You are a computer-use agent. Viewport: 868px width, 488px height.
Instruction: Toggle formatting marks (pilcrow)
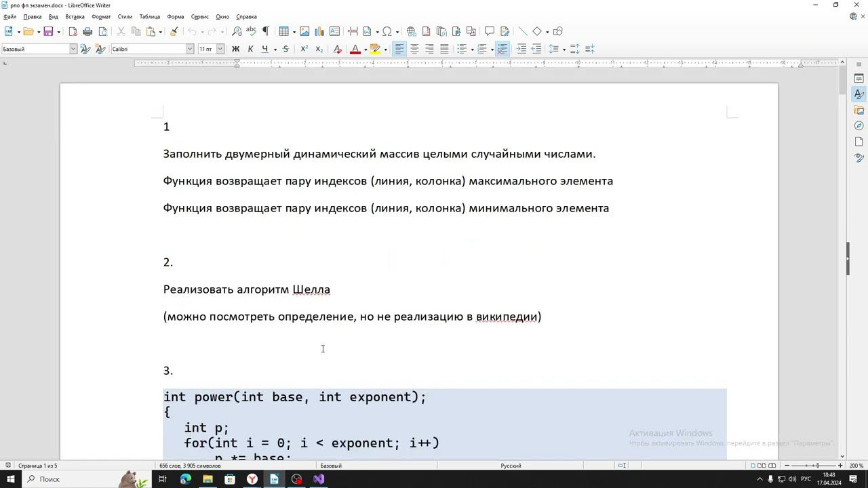[x=265, y=31]
